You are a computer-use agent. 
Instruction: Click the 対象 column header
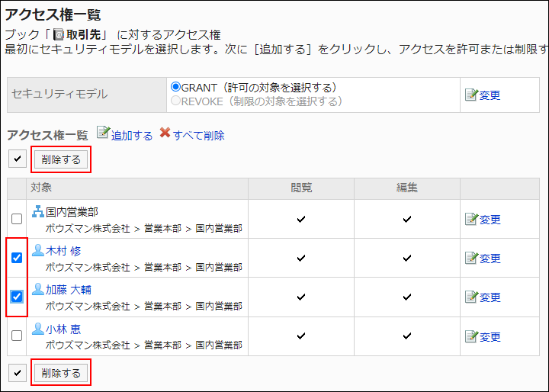pyautogui.click(x=41, y=188)
